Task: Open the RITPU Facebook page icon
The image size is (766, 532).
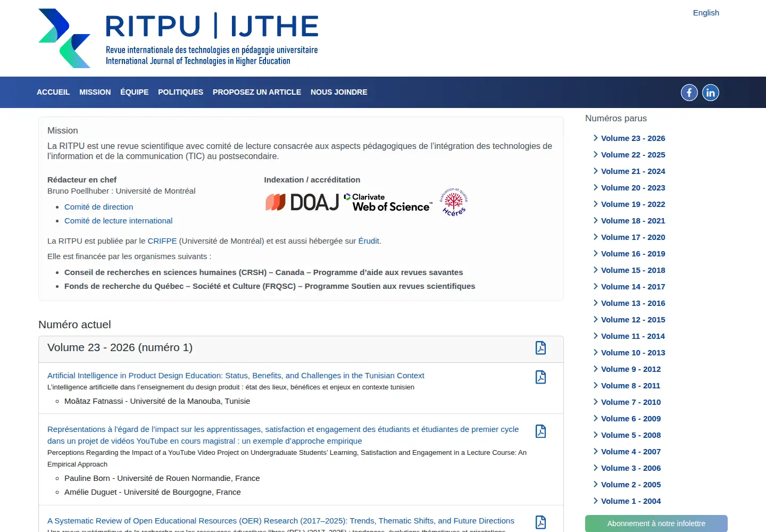Action: coord(689,93)
